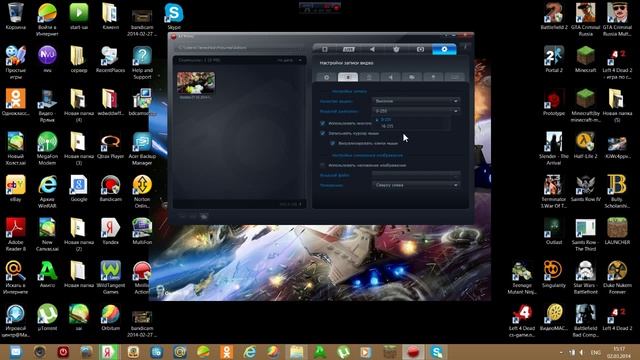Image resolution: width=640 pixels, height=360 pixels.
Task: Choose the 0-255 option in the open list
Action: pyautogui.click(x=386, y=120)
